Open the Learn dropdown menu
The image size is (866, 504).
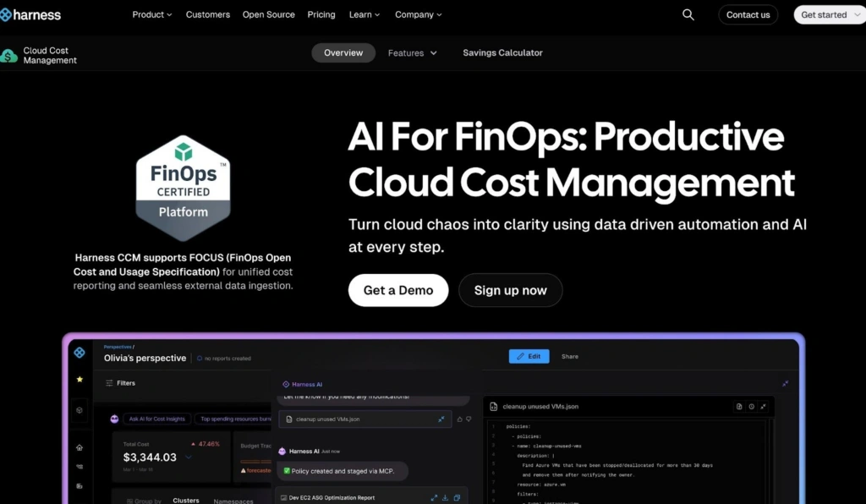364,14
